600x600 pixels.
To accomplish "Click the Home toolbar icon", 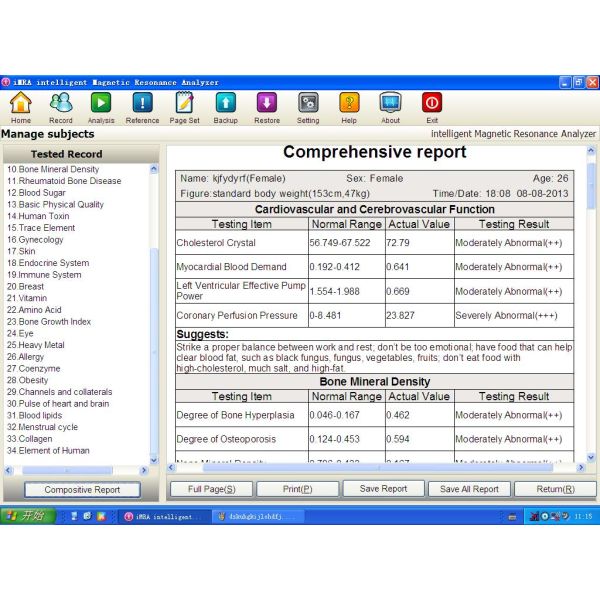I will click(x=20, y=103).
